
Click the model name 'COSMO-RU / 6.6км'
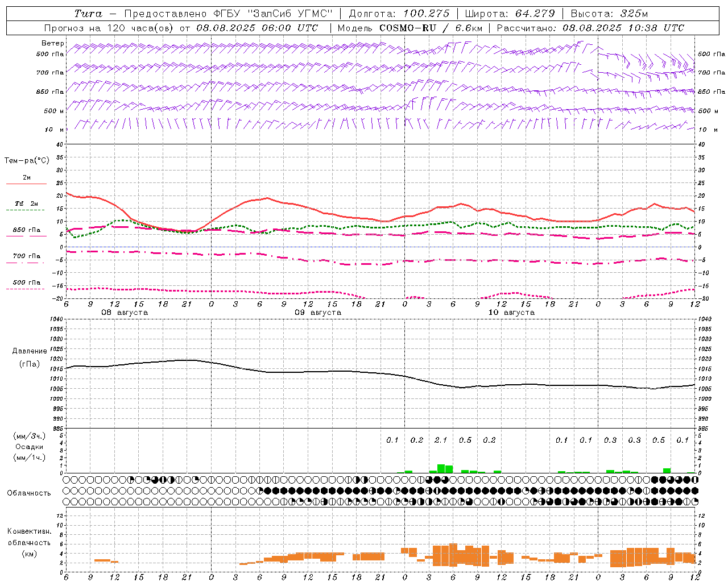pos(431,28)
